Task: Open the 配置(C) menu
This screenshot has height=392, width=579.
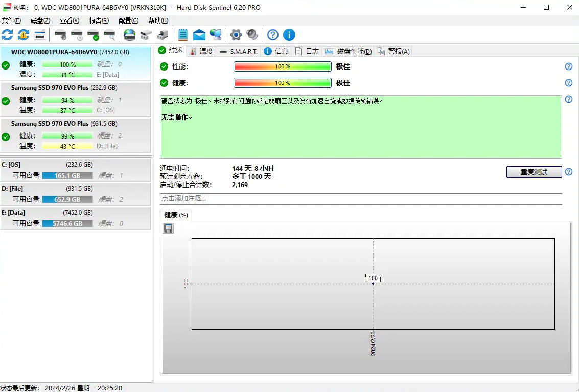Action: (128, 20)
